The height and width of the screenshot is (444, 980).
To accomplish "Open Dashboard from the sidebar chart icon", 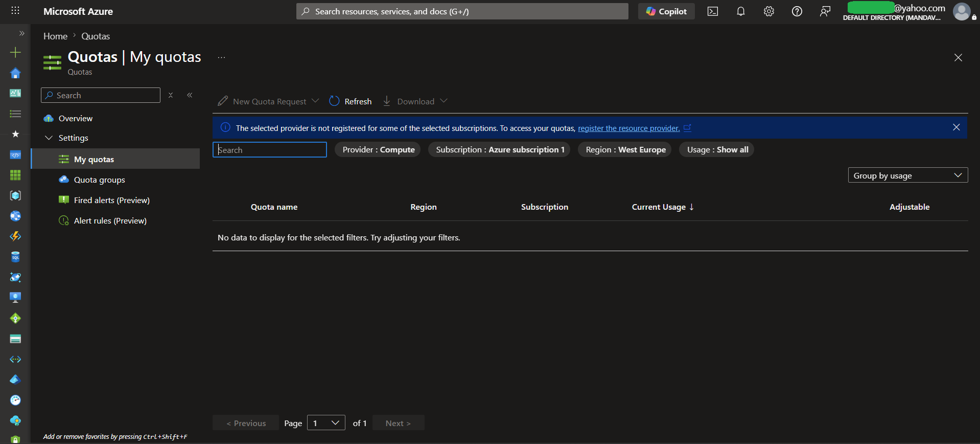I will 15,93.
